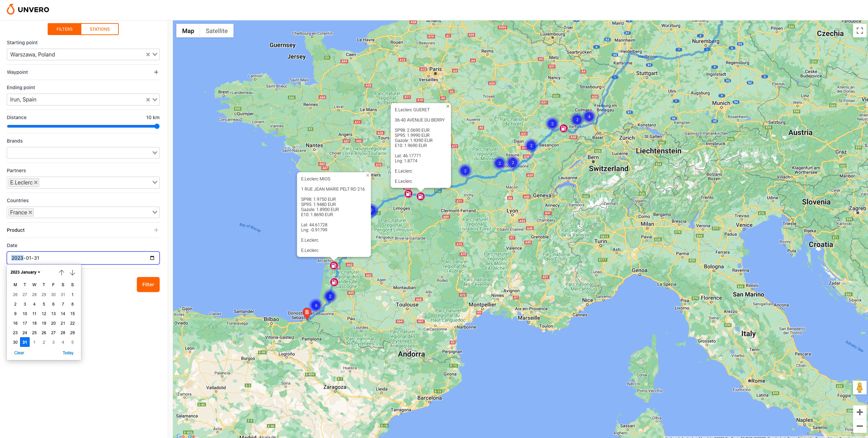Adjust the Distance slider handle

pos(157,126)
